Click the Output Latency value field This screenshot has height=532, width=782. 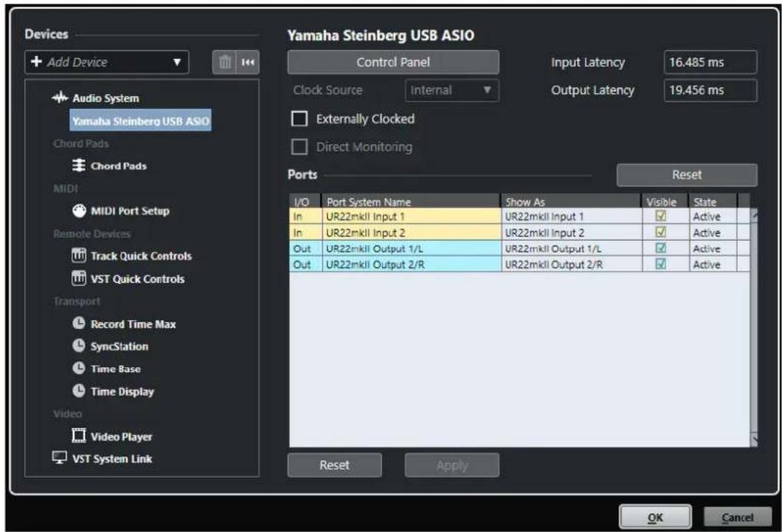[x=710, y=91]
